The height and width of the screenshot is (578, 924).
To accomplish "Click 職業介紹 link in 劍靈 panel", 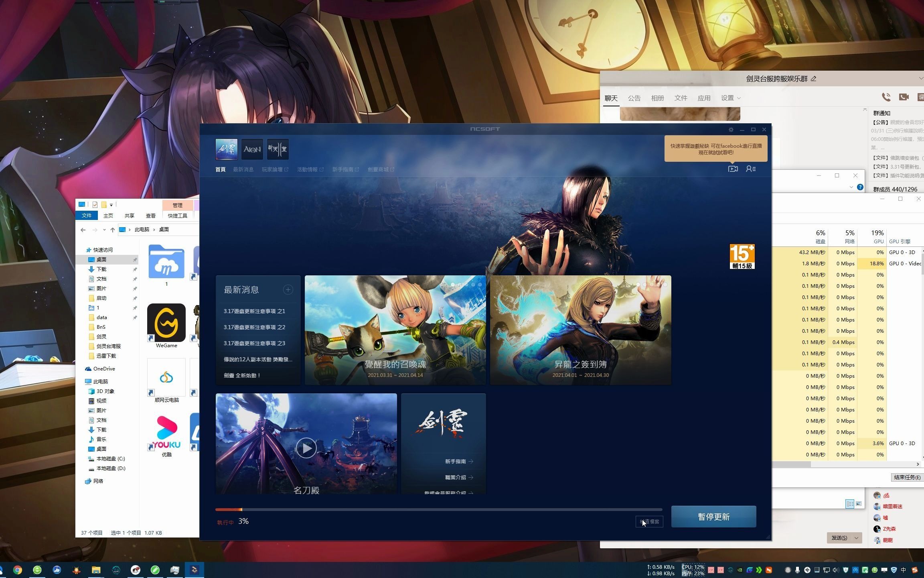I will coord(459,477).
